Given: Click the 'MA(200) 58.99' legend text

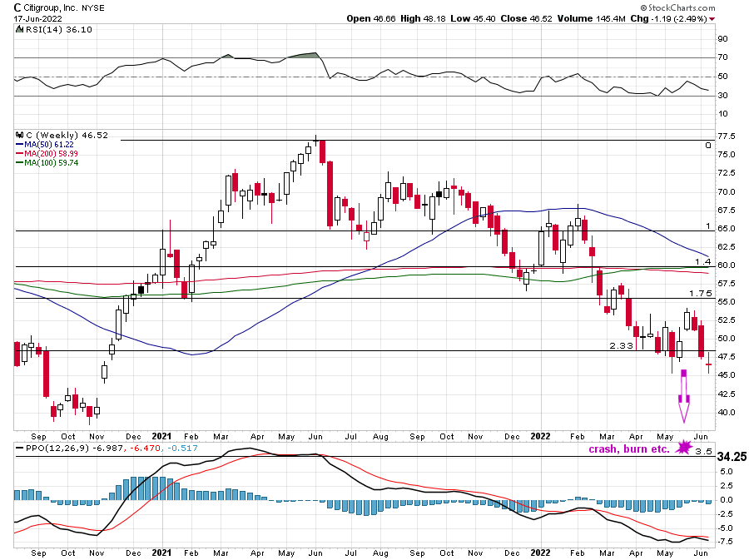Looking at the screenshot, I should (51, 153).
